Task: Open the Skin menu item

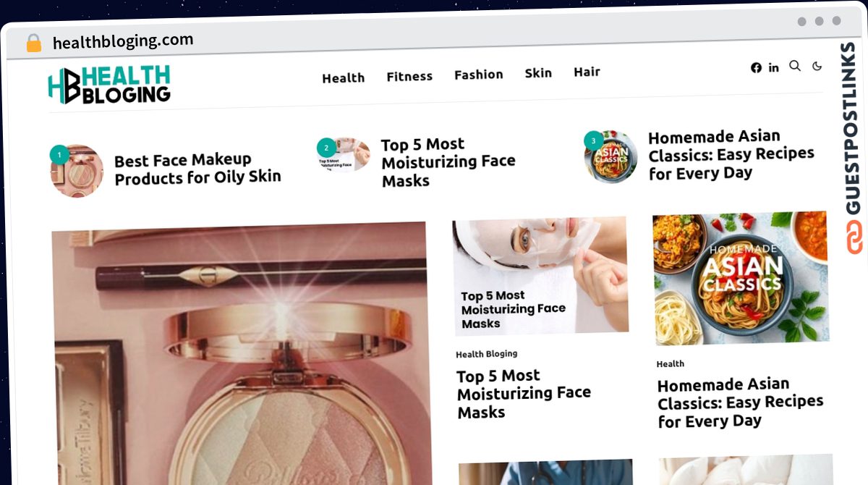Action: coord(538,73)
